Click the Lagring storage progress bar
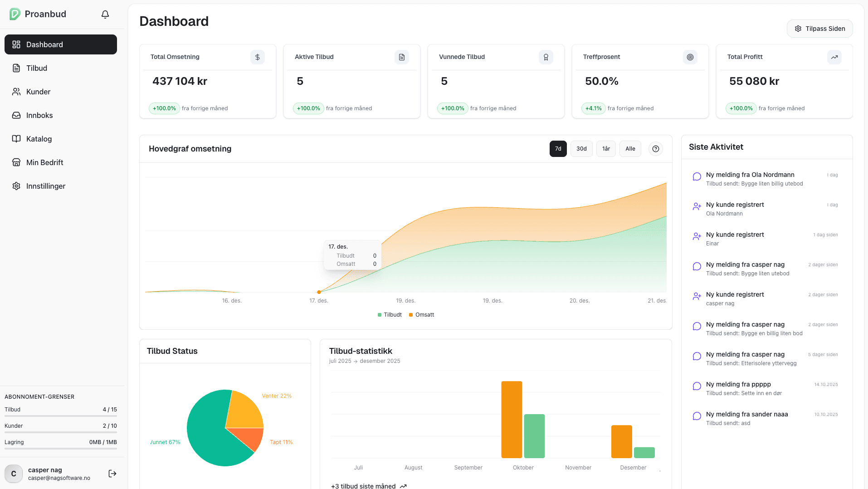868x489 pixels. 60,449
